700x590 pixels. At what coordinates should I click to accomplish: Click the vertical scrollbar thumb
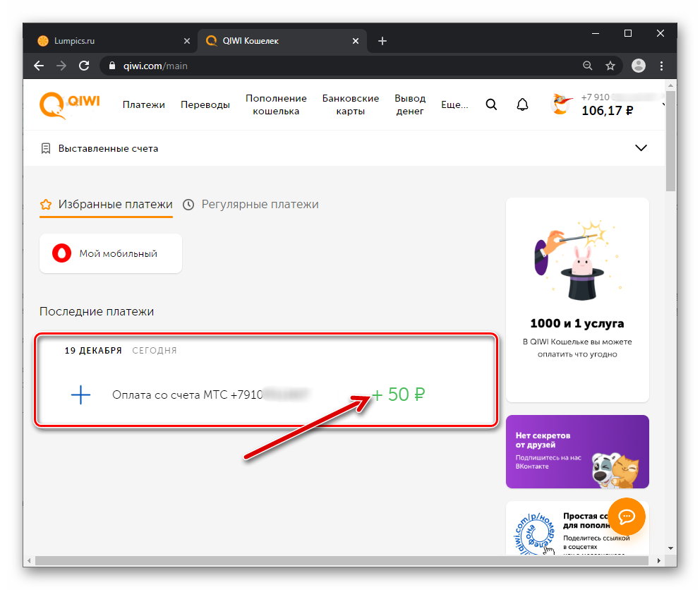[x=670, y=141]
